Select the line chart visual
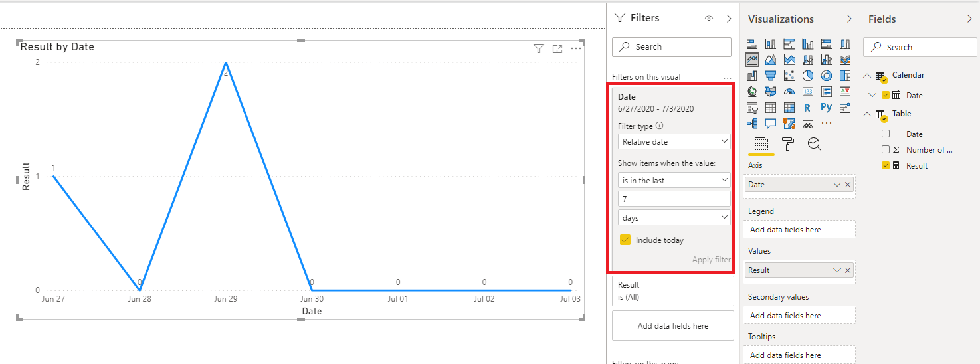Viewport: 980px width, 364px height. 752,60
